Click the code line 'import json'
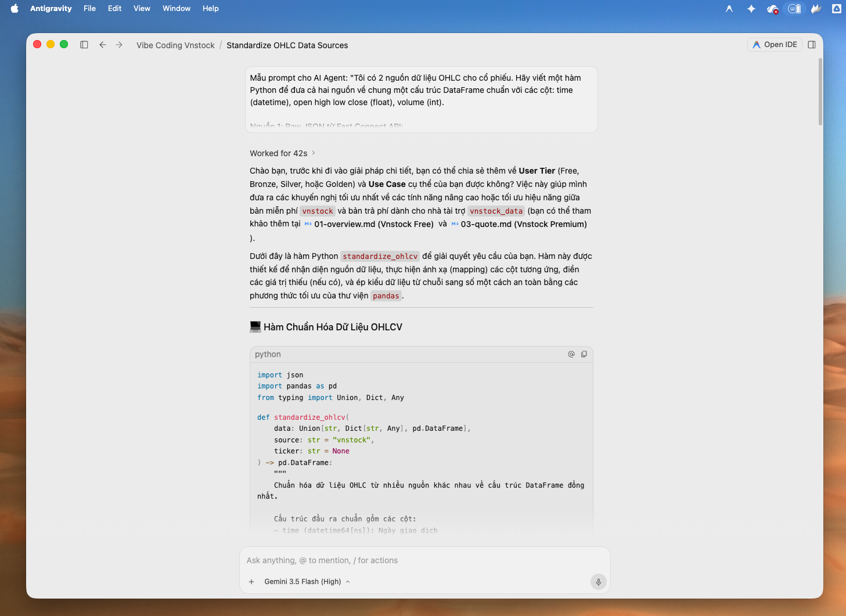Screen dimensions: 846x616 point(280,375)
